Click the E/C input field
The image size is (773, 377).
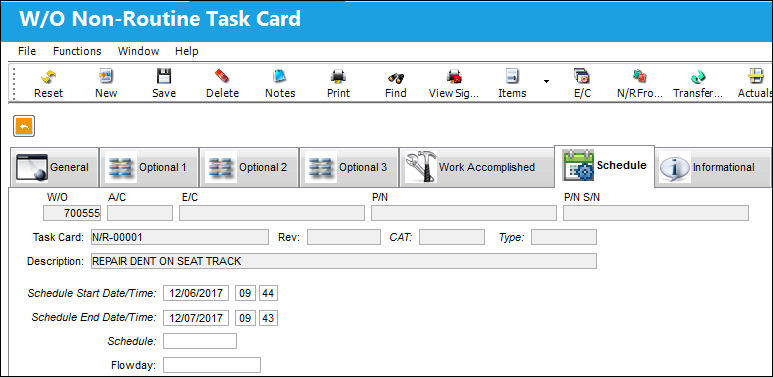point(272,213)
